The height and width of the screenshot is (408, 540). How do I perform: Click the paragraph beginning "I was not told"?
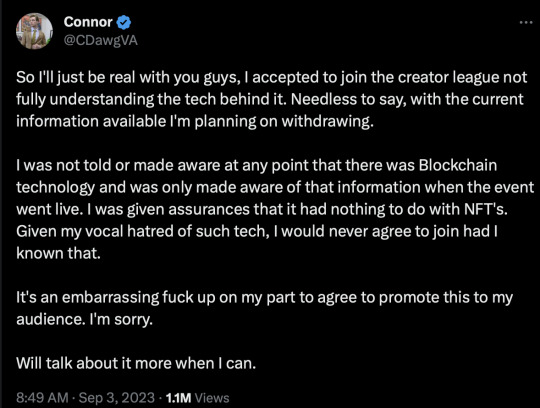pos(275,209)
